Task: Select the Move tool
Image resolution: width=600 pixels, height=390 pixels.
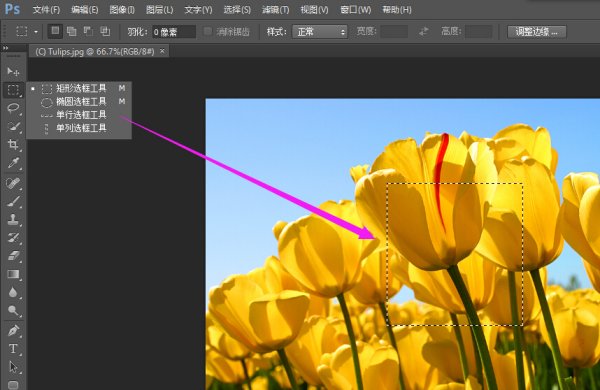Action: (13, 72)
